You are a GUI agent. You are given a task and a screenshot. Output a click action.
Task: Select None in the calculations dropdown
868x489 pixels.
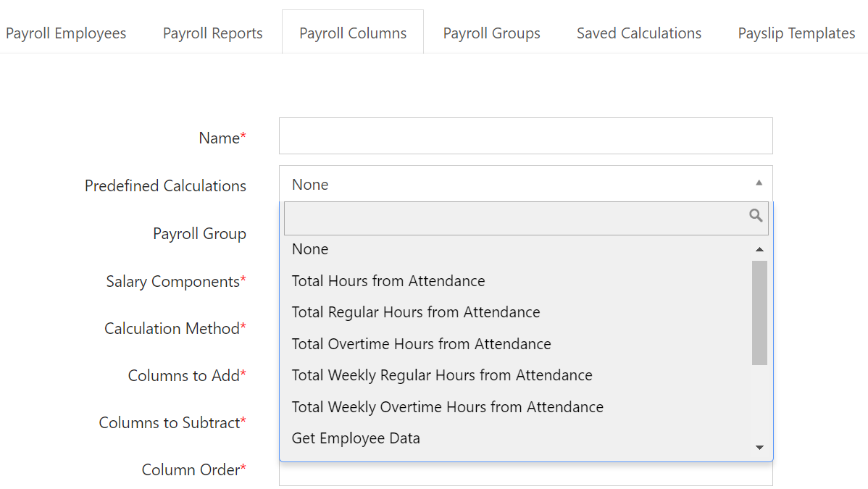click(x=310, y=248)
